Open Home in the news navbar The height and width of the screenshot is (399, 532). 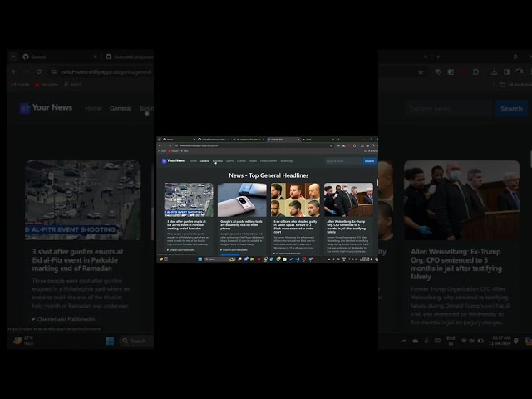tap(193, 160)
